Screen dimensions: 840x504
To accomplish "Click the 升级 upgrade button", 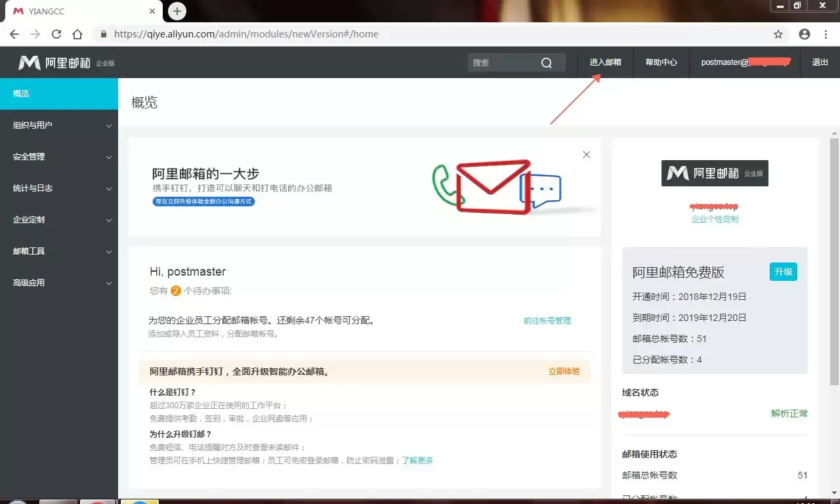I will (784, 272).
